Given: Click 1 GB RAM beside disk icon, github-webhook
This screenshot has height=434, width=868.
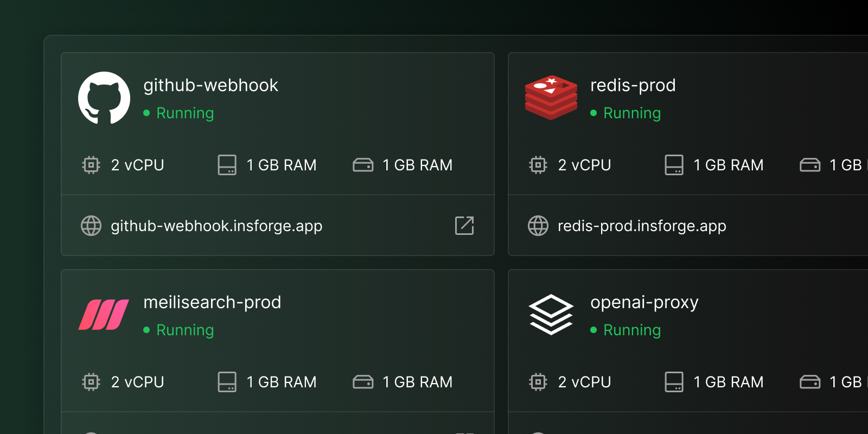Looking at the screenshot, I should (418, 165).
